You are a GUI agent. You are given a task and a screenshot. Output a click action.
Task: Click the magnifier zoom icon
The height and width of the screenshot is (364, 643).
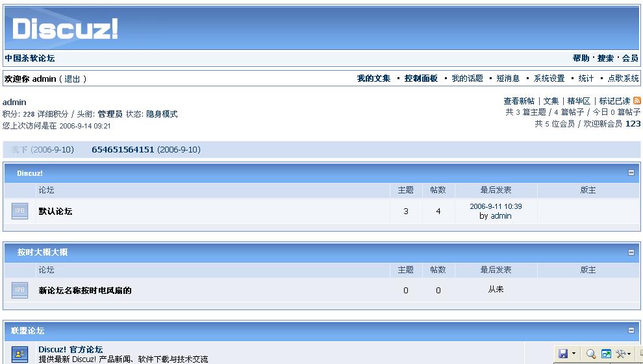click(x=591, y=354)
